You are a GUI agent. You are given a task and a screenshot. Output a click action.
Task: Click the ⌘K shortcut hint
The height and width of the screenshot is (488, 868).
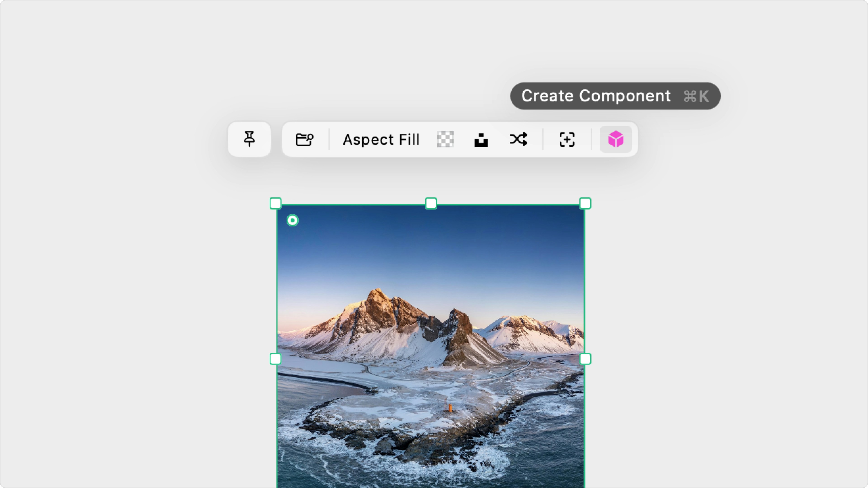696,96
